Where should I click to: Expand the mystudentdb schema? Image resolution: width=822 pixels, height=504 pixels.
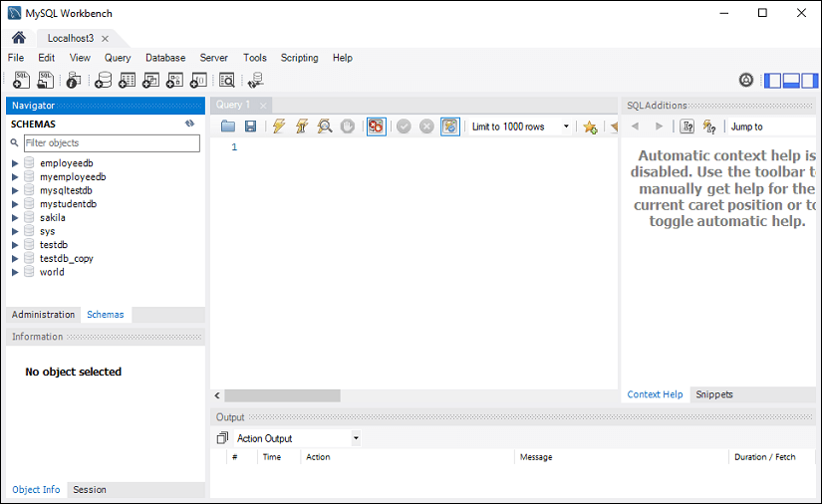[15, 204]
